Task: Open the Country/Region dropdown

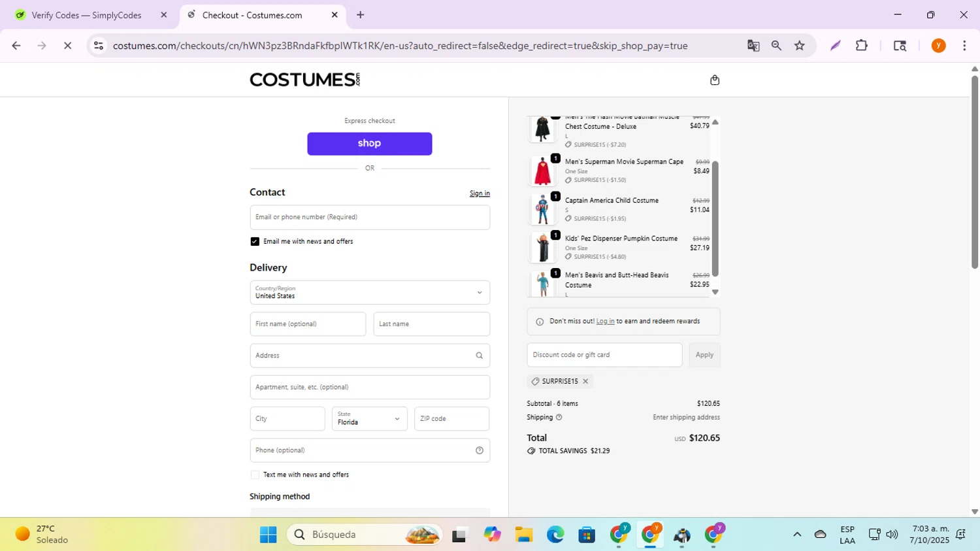Action: click(370, 293)
